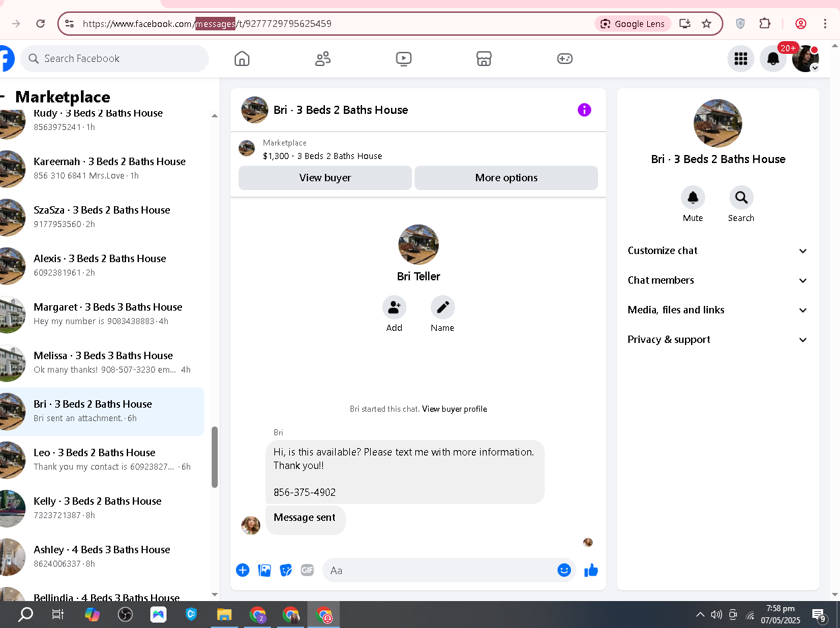
Task: Expand Customize chat section
Action: pos(718,251)
